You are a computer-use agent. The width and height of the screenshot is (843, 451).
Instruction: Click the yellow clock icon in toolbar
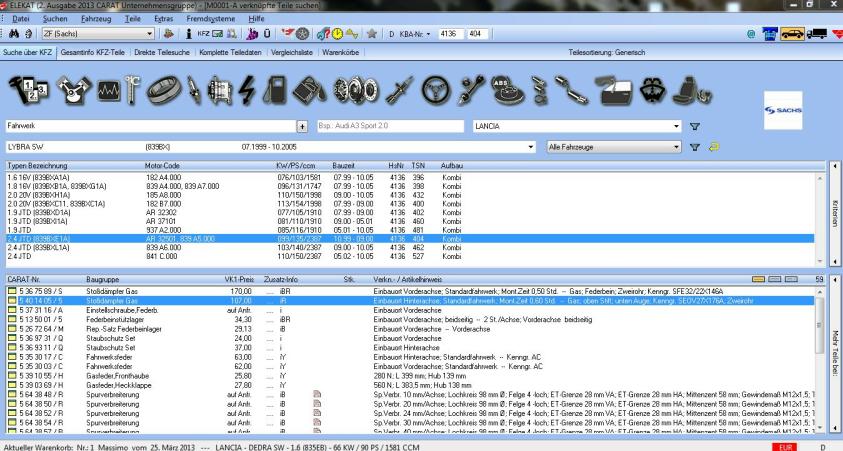[x=337, y=34]
